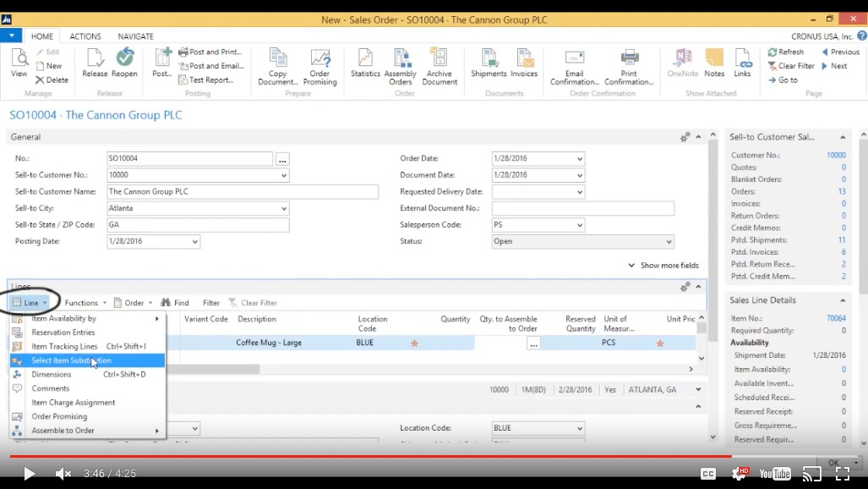Play the video

tap(29, 474)
